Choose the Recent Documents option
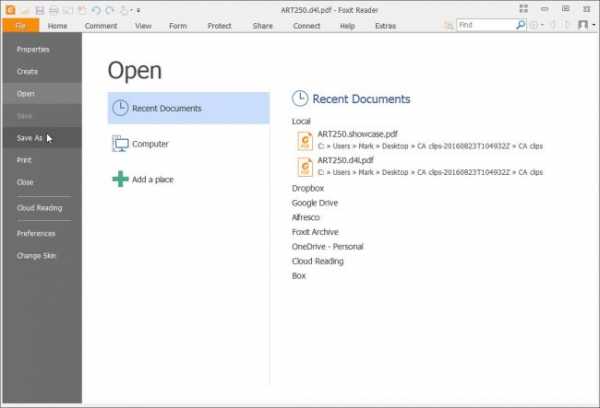Screen dimensions: 600x408 coord(189,108)
